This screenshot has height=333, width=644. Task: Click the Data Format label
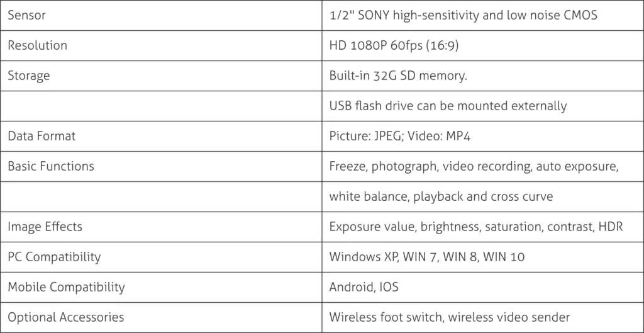42,136
